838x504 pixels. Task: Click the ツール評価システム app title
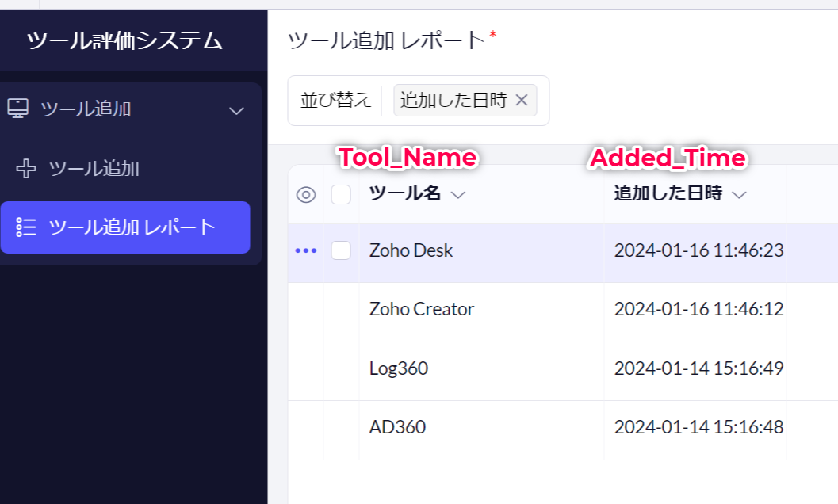coord(124,40)
